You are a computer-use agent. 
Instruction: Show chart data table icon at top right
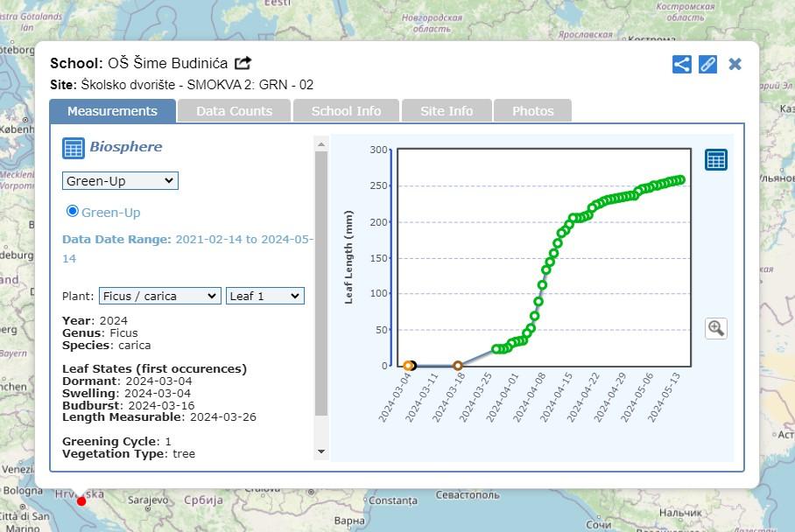[x=715, y=159]
